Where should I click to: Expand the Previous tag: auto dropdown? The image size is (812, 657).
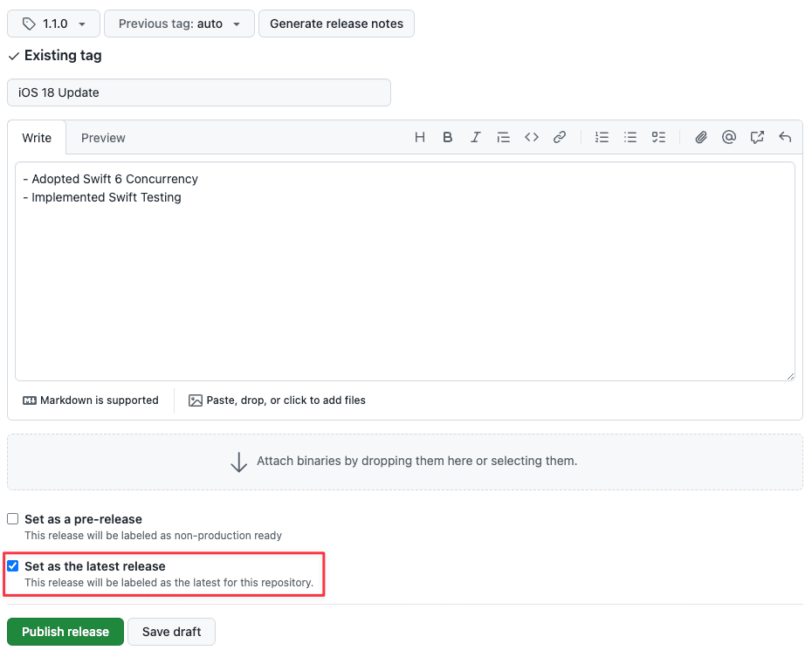point(179,24)
